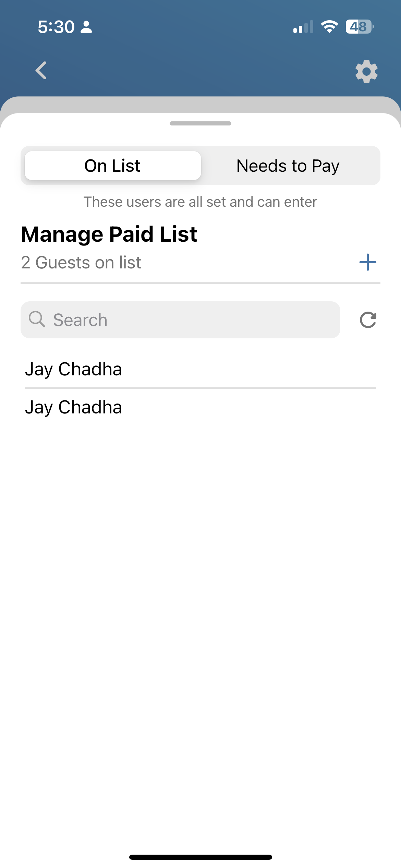Focus the Search guests field

coord(180,320)
